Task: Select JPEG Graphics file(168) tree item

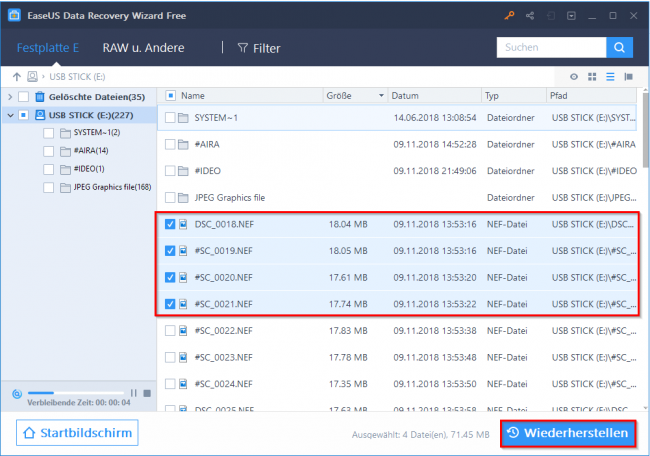Action: [112, 187]
